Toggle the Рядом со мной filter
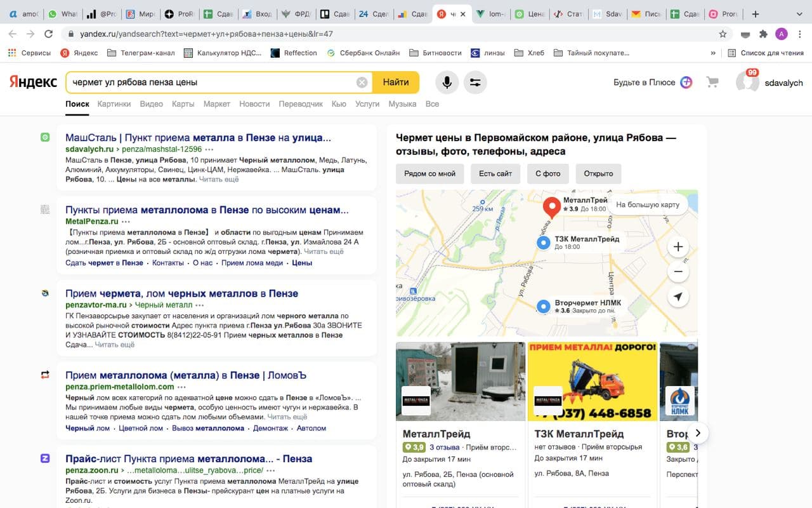The width and height of the screenshot is (812, 508). pyautogui.click(x=430, y=174)
